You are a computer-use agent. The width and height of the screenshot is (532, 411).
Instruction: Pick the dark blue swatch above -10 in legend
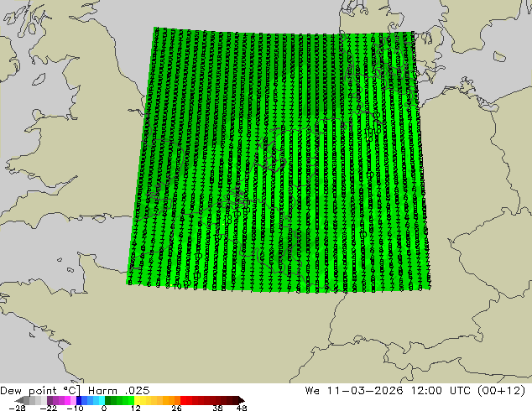point(79,400)
